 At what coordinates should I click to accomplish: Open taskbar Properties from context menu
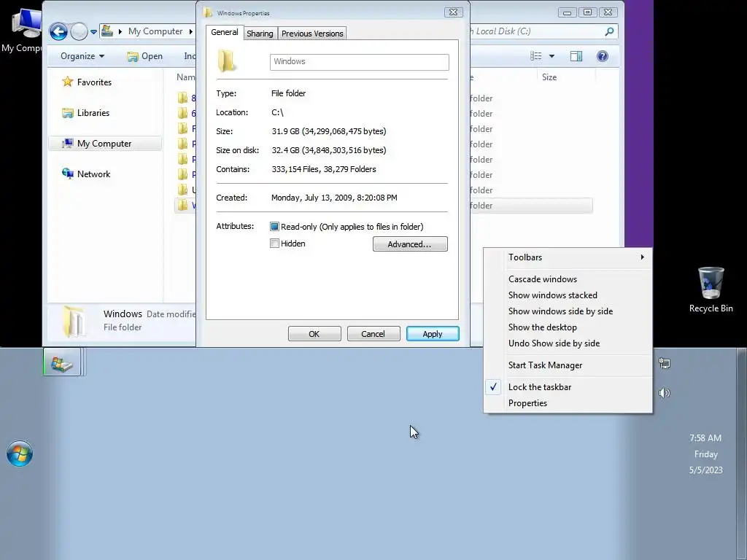pyautogui.click(x=568, y=403)
